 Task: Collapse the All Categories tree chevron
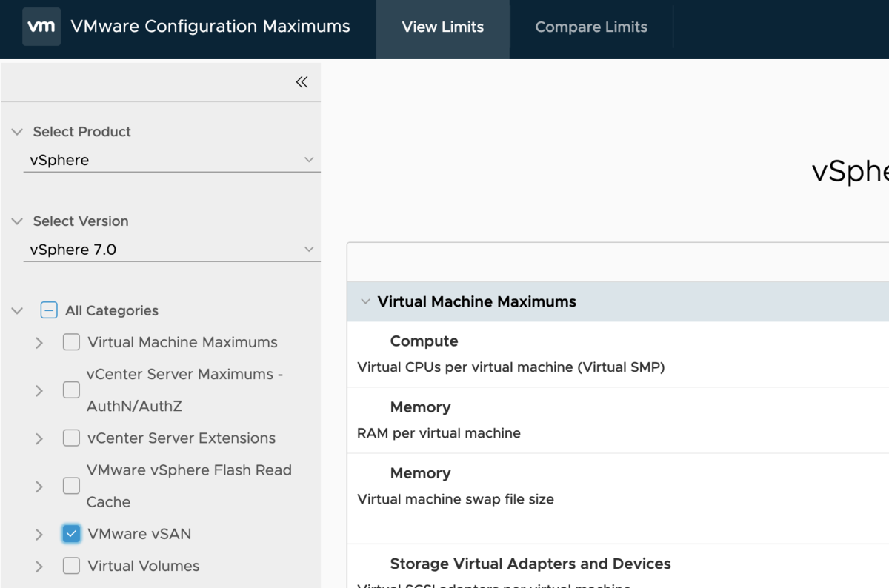17,311
